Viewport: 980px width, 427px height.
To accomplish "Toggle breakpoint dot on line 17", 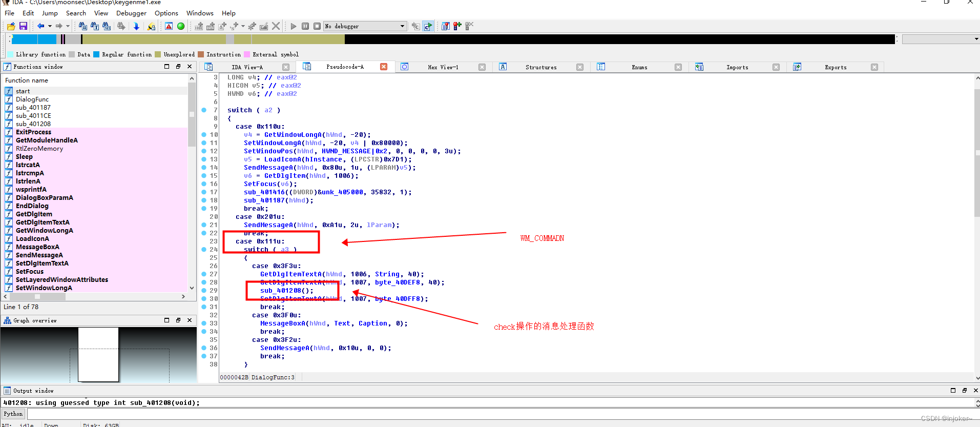I will tap(204, 192).
